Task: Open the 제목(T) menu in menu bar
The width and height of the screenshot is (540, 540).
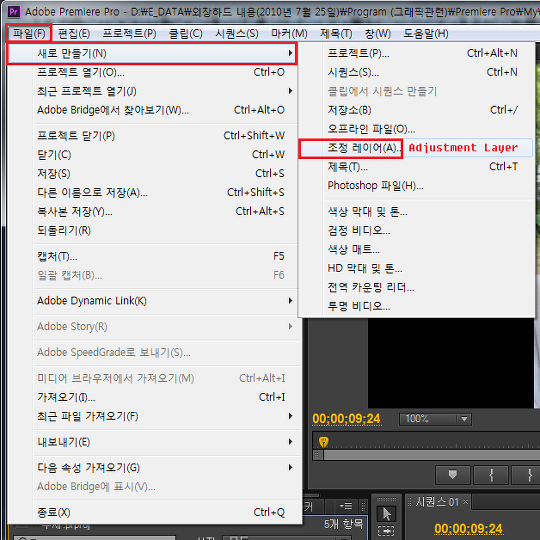Action: tap(336, 33)
